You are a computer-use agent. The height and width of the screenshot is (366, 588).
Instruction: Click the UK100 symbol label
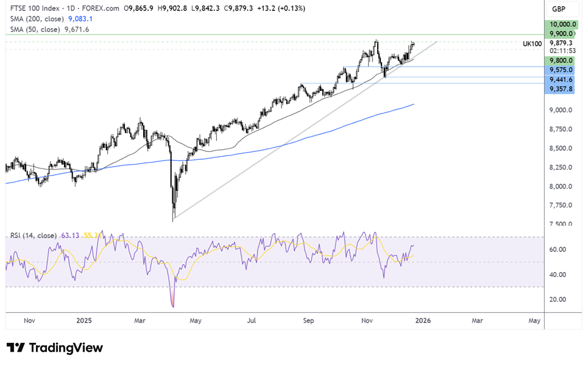(532, 44)
